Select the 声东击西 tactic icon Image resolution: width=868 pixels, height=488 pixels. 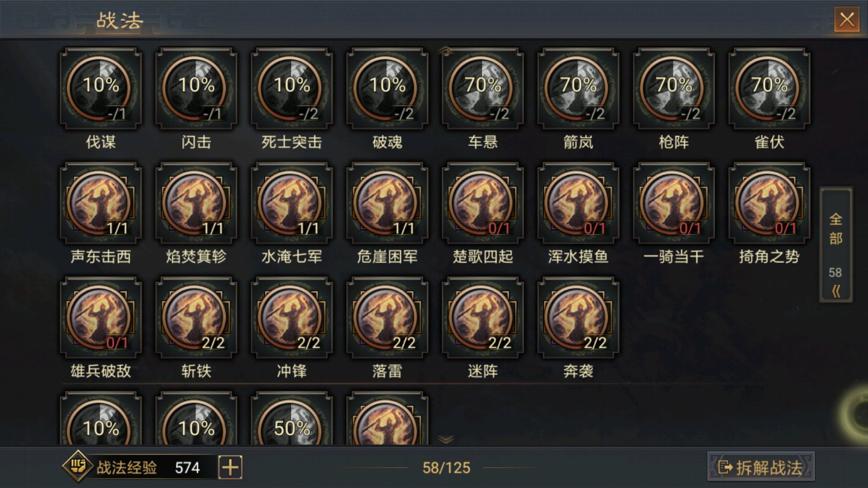(101, 203)
